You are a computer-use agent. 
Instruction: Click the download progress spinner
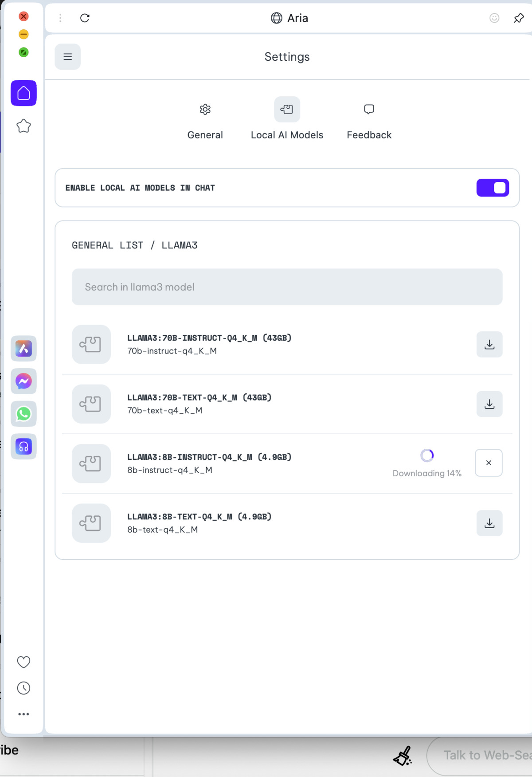tap(427, 455)
